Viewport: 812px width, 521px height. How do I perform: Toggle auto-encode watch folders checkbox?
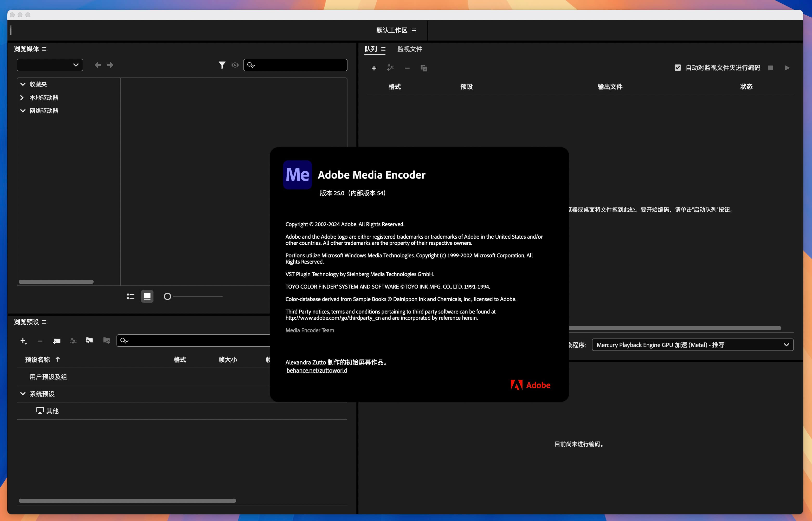678,68
